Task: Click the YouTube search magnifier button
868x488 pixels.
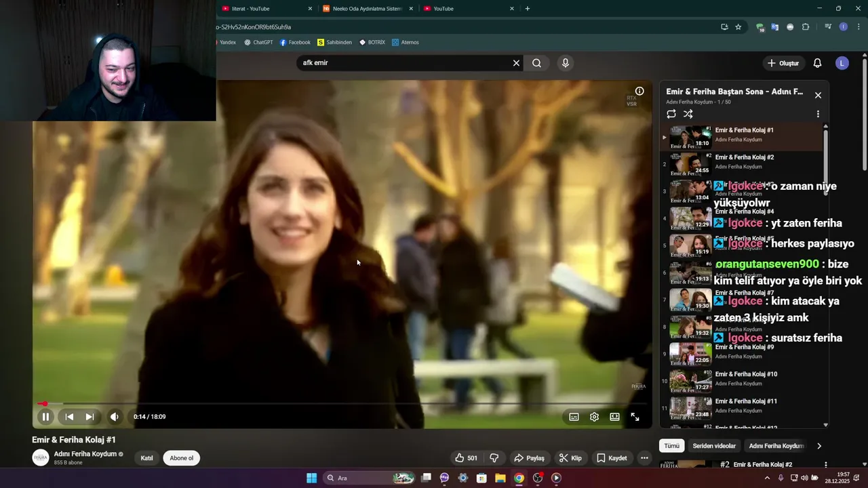Action: 536,63
